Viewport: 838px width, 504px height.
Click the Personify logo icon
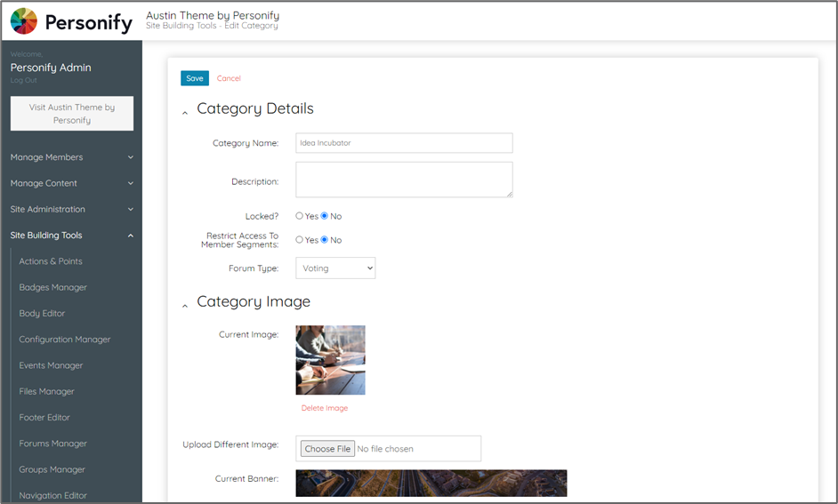[x=24, y=21]
